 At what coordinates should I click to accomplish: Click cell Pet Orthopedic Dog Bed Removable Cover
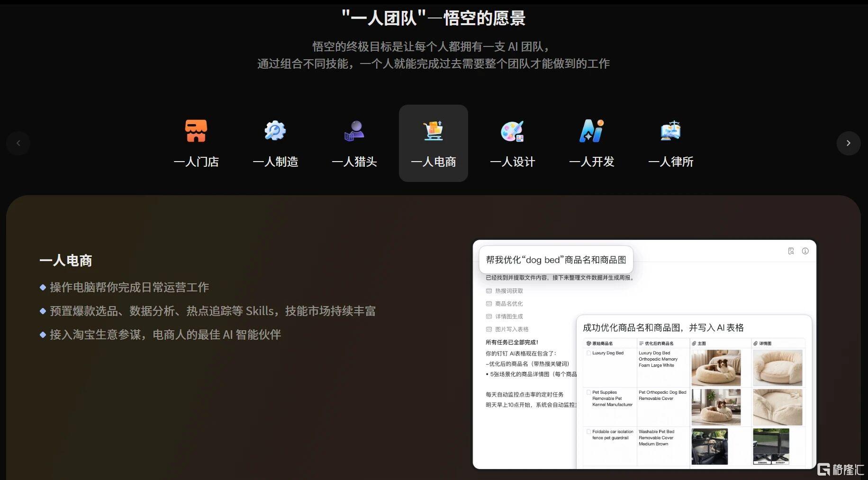point(662,395)
